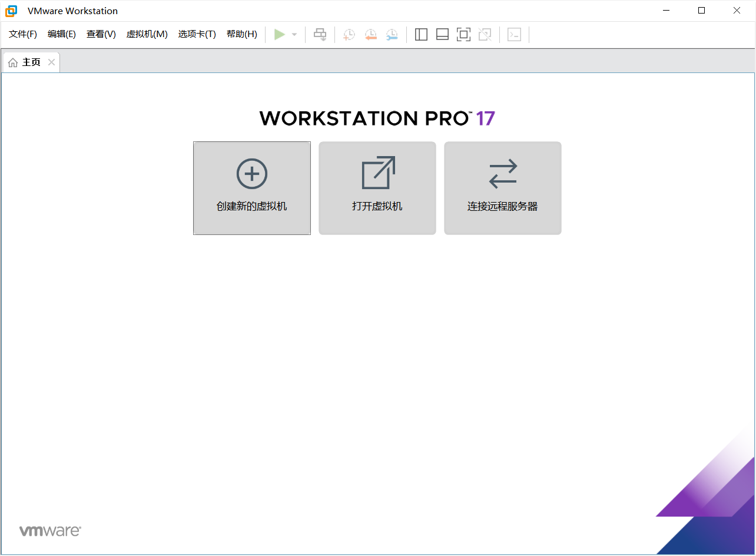Toggle the Unity mode icon

(x=485, y=34)
